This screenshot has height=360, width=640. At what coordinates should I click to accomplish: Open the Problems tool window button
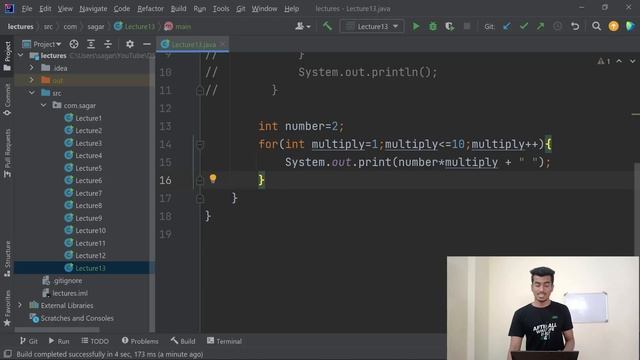(140, 341)
